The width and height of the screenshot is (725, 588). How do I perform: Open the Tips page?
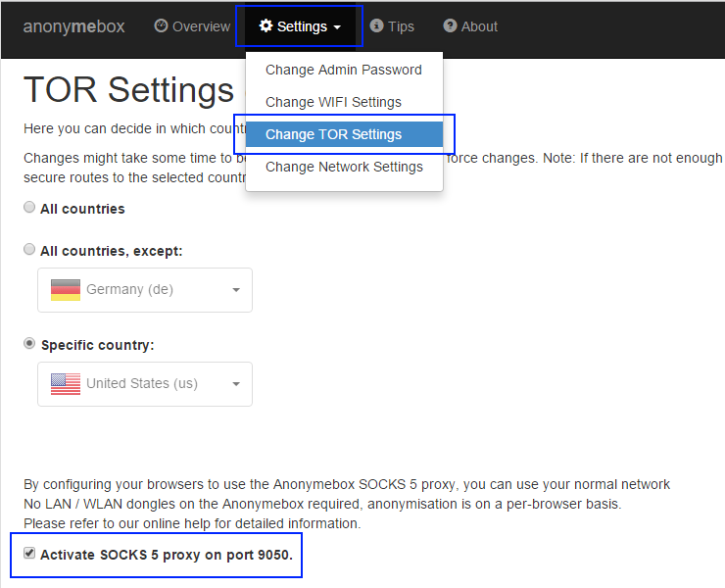(392, 26)
